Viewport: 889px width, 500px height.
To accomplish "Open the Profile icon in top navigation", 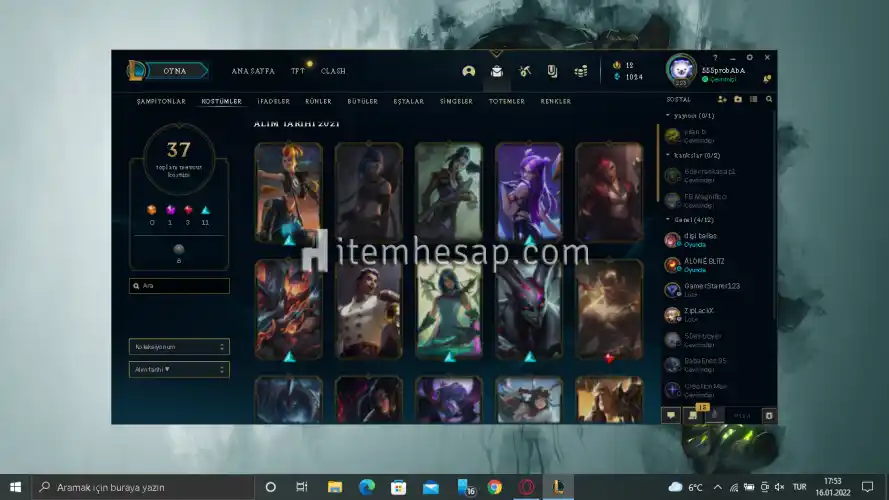I will pyautogui.click(x=468, y=71).
